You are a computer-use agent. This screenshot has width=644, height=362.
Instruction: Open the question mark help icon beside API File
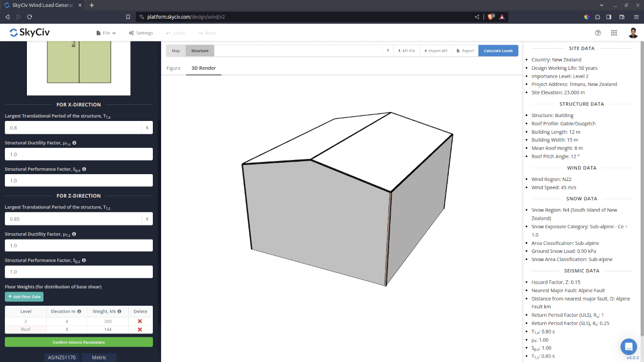pos(388,50)
